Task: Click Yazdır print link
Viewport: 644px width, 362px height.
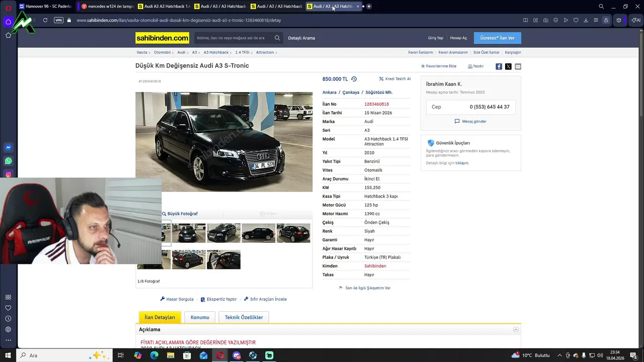Action: click(476, 66)
